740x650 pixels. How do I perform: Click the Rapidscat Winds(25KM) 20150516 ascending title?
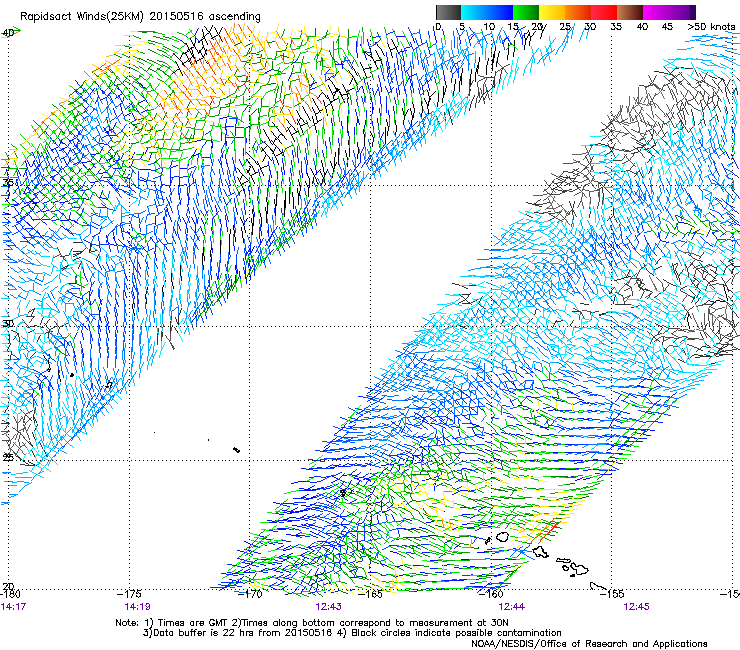tap(140, 16)
